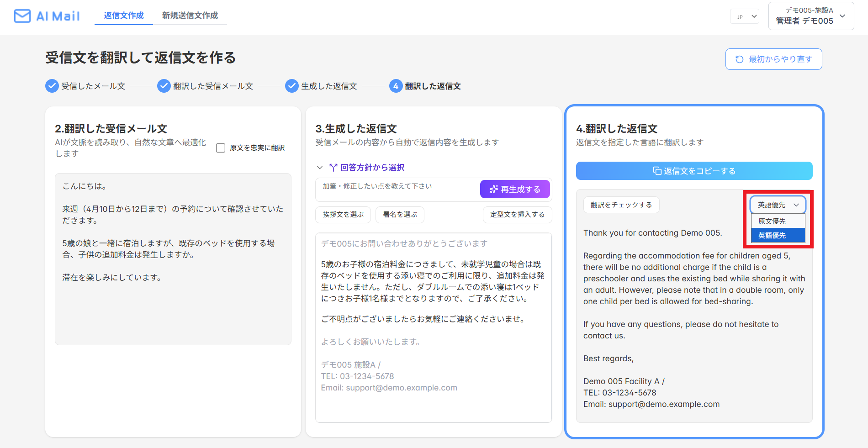This screenshot has width=868, height=448.
Task: Collapse the 回答方針から選択 chevron
Action: [320, 168]
